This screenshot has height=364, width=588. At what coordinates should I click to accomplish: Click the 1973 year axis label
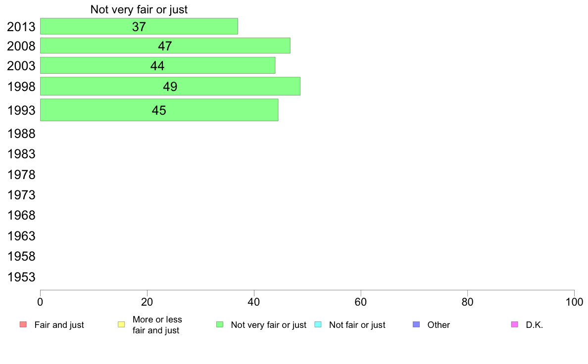21,195
